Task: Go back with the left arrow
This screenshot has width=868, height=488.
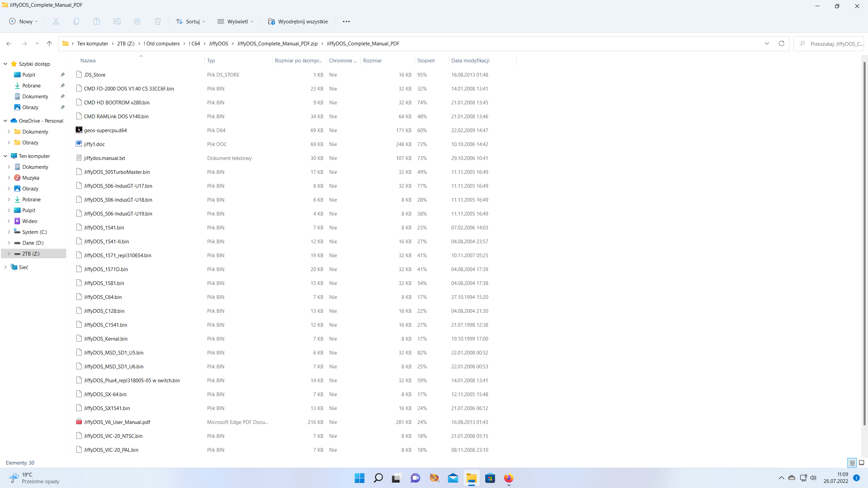Action: [9, 44]
